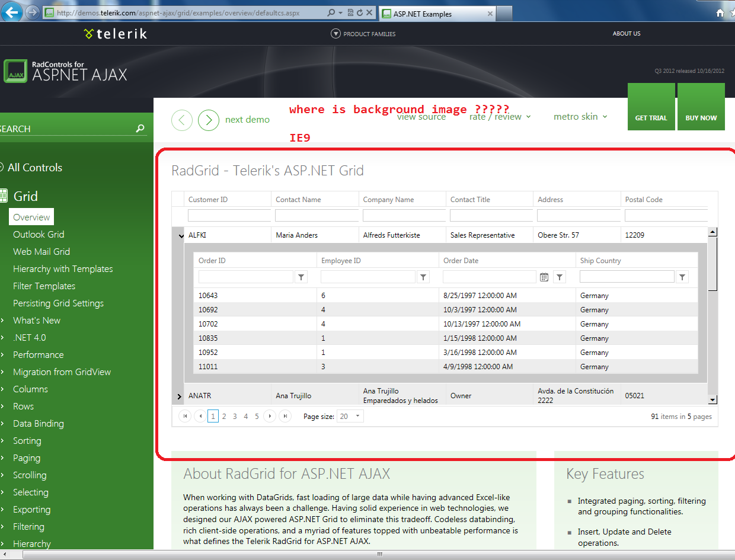
Task: Click the stop icon in address bar
Action: 370,12
